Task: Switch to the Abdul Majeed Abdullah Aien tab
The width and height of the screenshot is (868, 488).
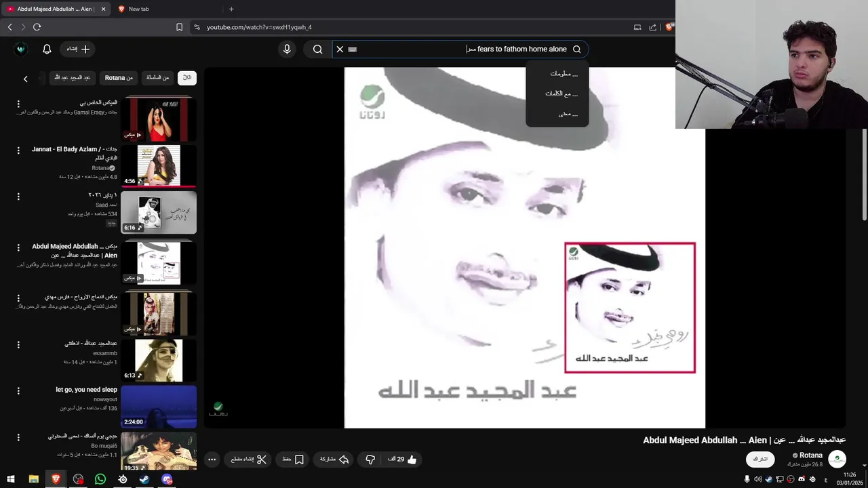Action: point(56,9)
